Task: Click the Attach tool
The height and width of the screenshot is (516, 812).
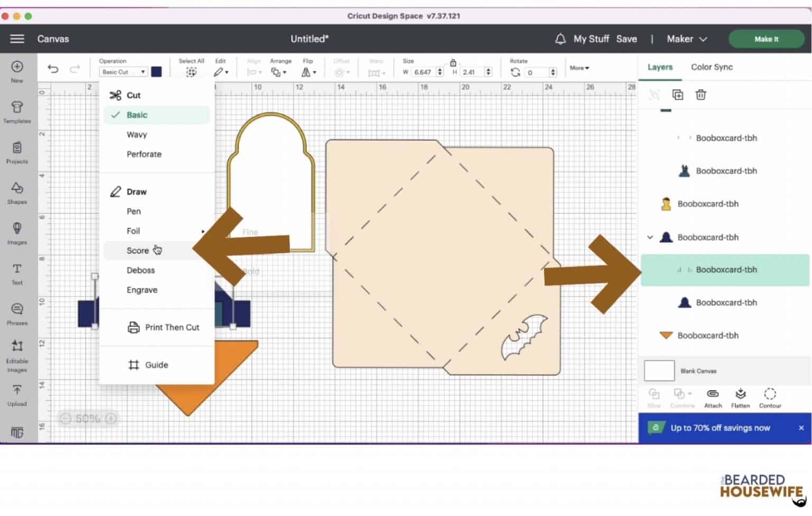Action: click(x=713, y=398)
